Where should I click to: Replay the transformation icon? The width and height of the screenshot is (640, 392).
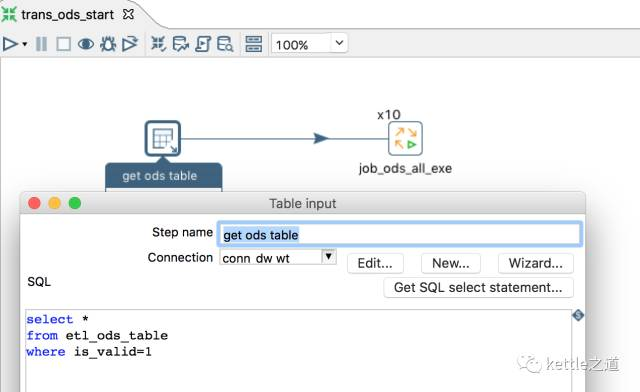point(130,44)
